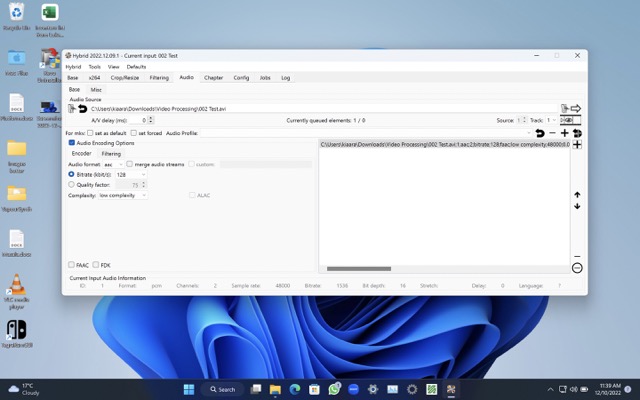Move queued audio entry up with arrow
Image resolution: width=640 pixels, height=400 pixels.
pos(577,195)
